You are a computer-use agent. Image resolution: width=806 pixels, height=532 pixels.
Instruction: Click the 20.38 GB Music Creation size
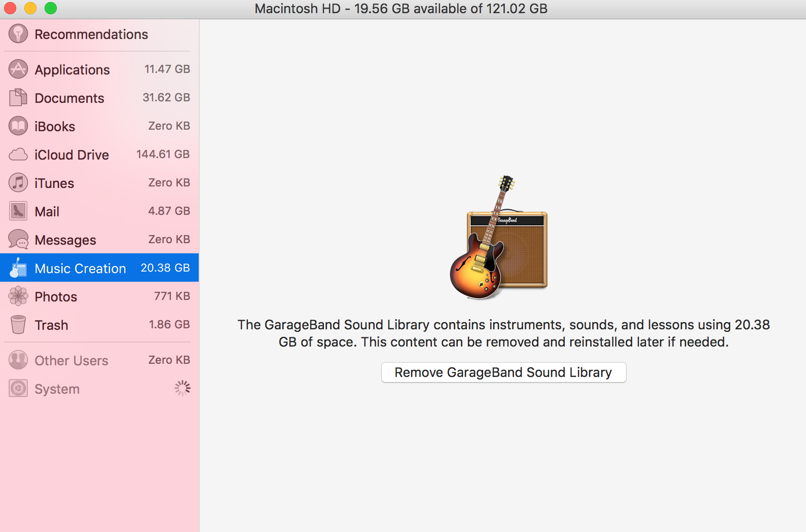[x=165, y=268]
